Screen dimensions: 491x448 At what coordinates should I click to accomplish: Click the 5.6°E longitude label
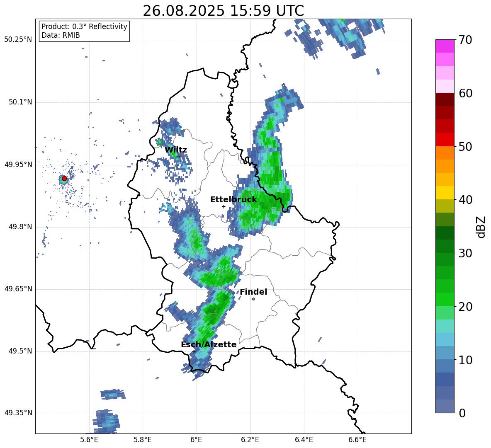(89, 440)
